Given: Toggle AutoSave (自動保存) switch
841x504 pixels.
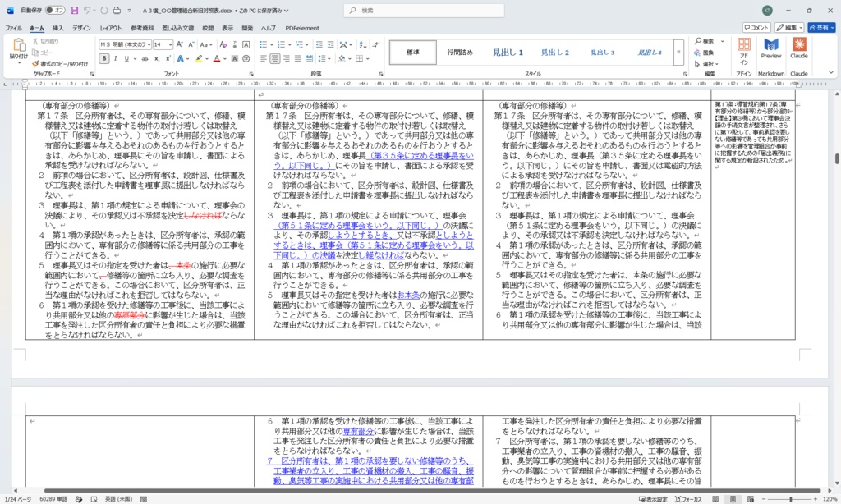Looking at the screenshot, I should pos(55,10).
